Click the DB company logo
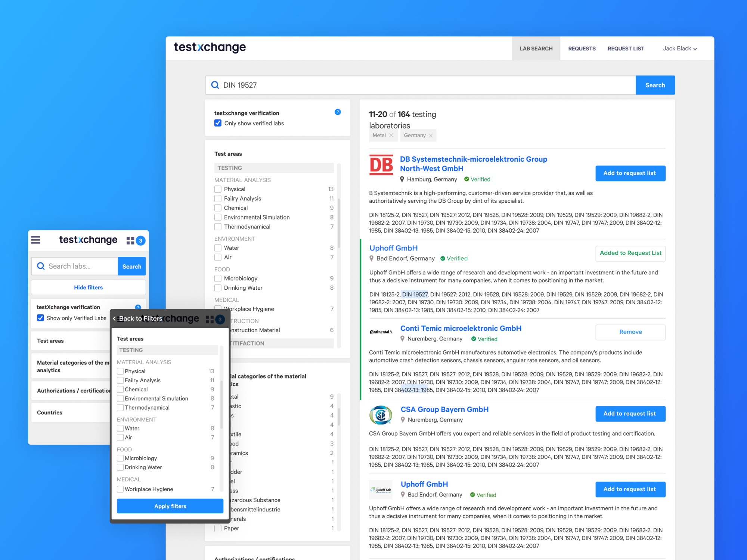Viewport: 747px width, 560px height. coord(381,165)
